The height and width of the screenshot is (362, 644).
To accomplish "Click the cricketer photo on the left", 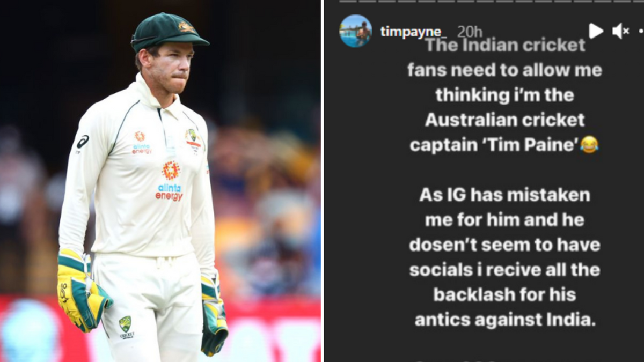I will (160, 181).
